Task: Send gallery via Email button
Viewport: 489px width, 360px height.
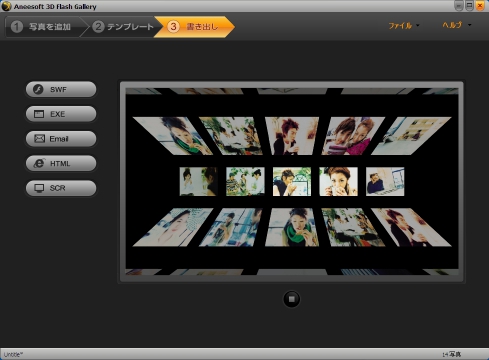Action: coord(61,139)
